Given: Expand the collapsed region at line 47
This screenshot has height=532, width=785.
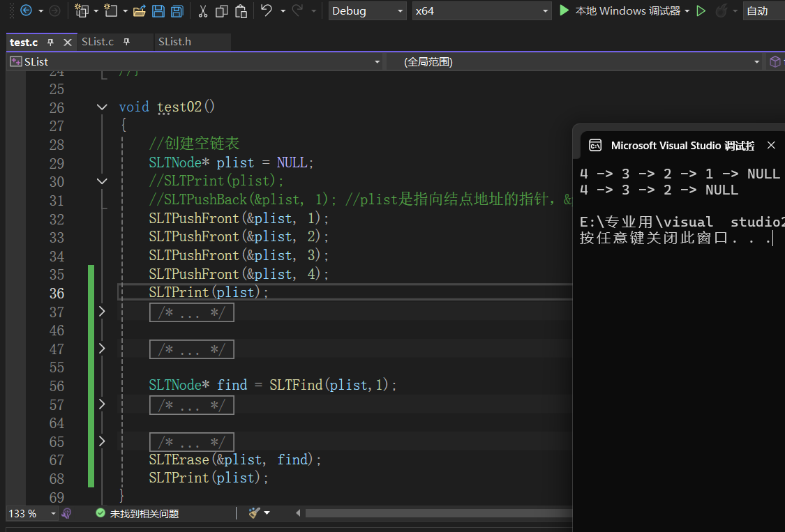Looking at the screenshot, I should [x=102, y=349].
